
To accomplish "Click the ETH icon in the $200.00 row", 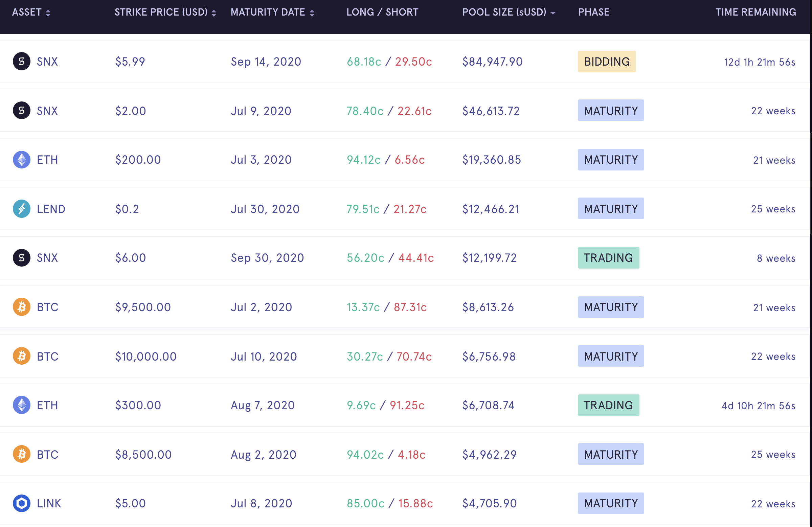I will point(22,160).
